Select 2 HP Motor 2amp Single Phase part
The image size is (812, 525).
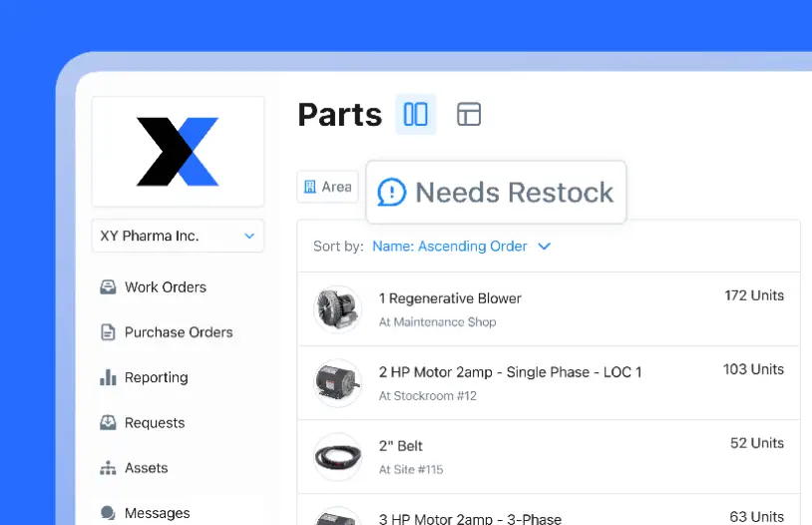click(549, 383)
